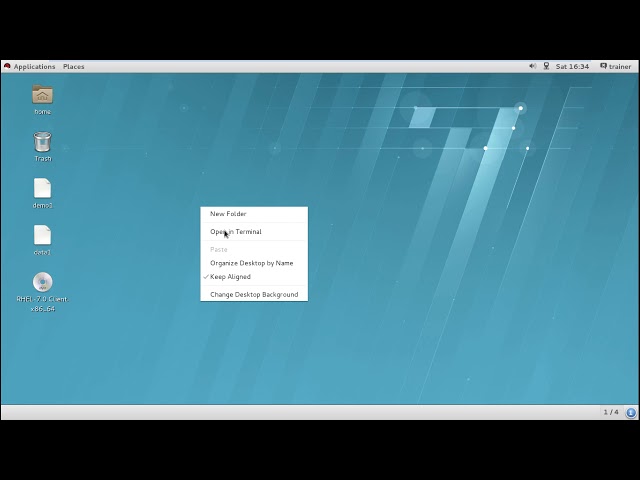Click the network connection icon in top bar
This screenshot has height=480, width=640.
(547, 66)
